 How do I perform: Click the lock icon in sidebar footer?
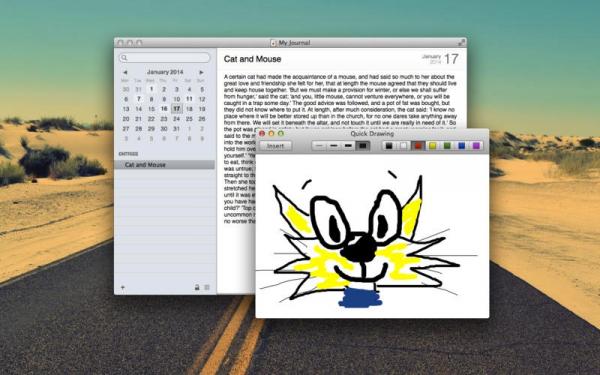click(x=197, y=287)
